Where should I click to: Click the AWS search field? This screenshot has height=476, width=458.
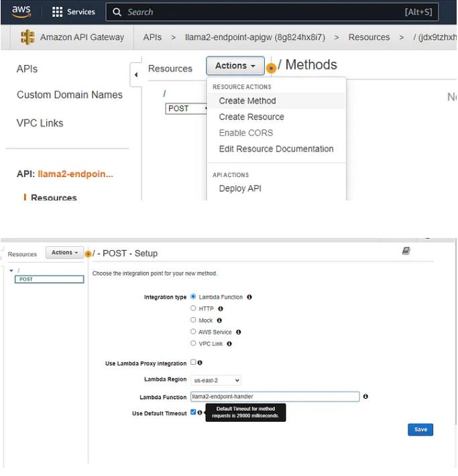tap(272, 12)
